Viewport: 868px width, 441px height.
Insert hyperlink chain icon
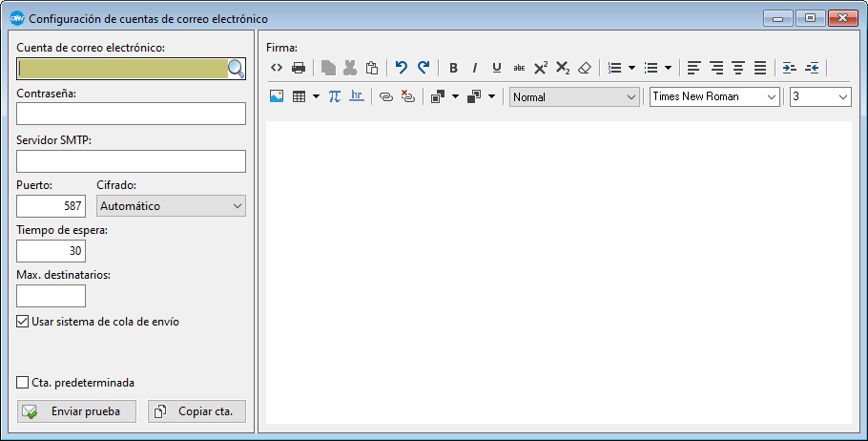tap(386, 96)
